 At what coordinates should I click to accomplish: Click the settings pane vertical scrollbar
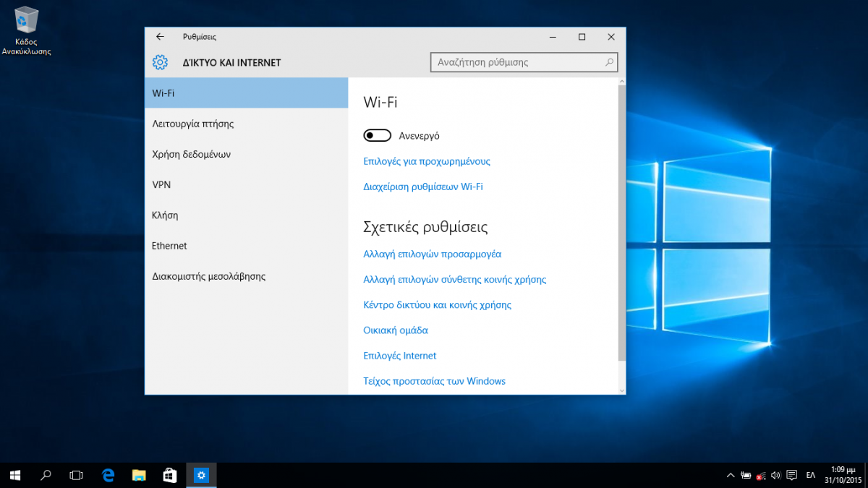click(x=622, y=224)
